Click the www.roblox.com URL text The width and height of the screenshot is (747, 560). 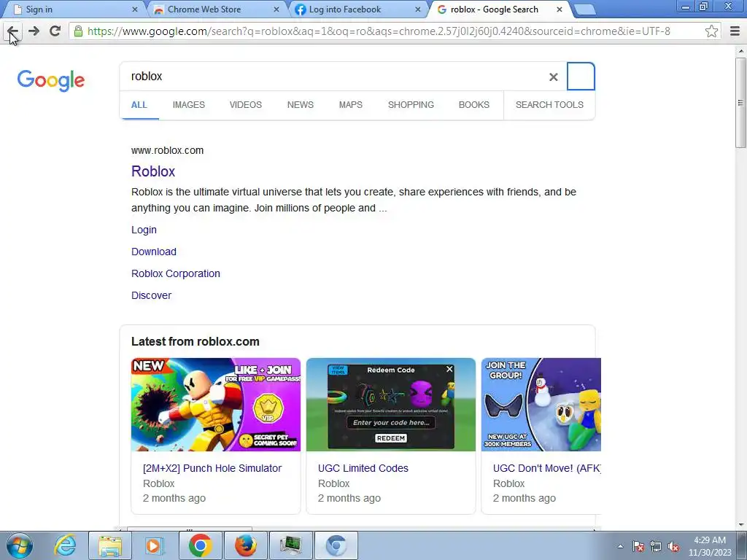(167, 150)
